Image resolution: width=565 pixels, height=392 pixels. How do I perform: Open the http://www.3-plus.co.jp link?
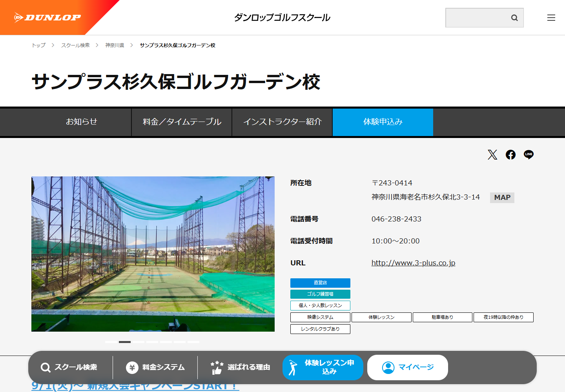click(x=413, y=263)
